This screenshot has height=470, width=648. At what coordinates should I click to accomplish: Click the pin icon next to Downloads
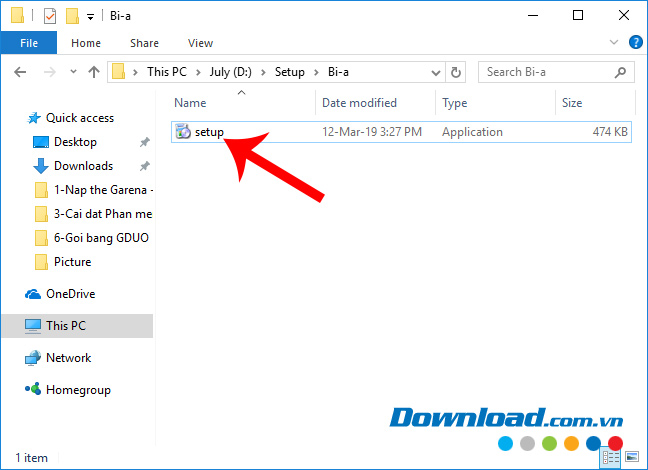click(x=145, y=167)
